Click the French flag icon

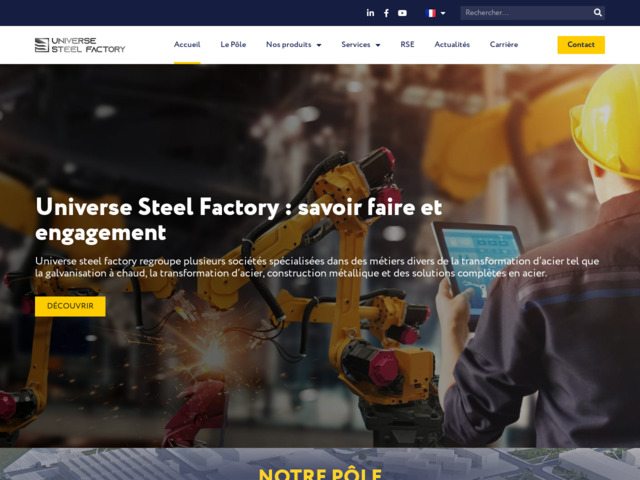coord(431,13)
